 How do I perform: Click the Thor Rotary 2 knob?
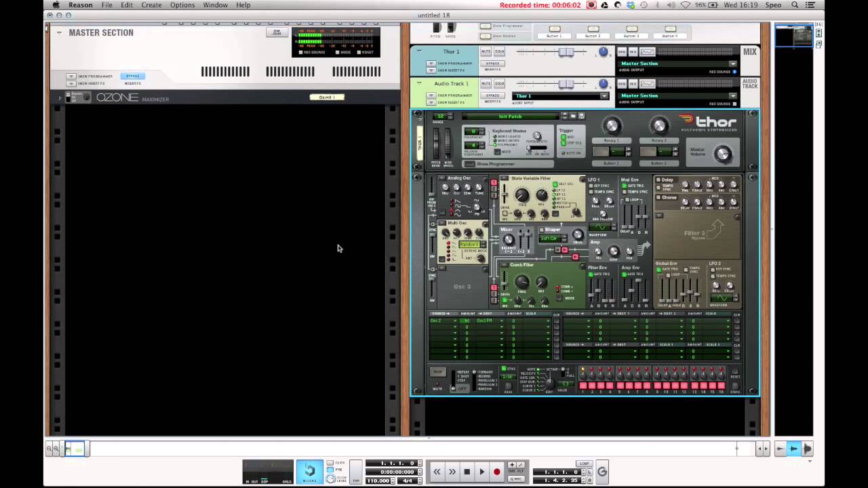(x=659, y=125)
